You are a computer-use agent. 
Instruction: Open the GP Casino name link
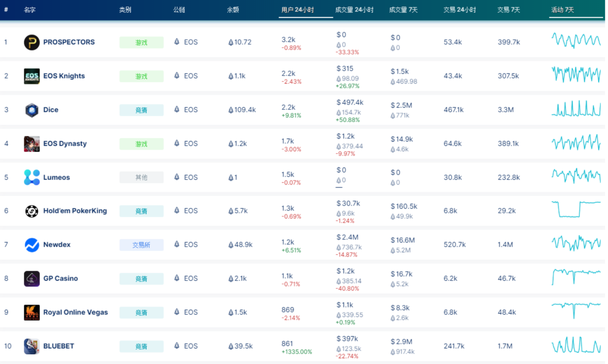61,279
